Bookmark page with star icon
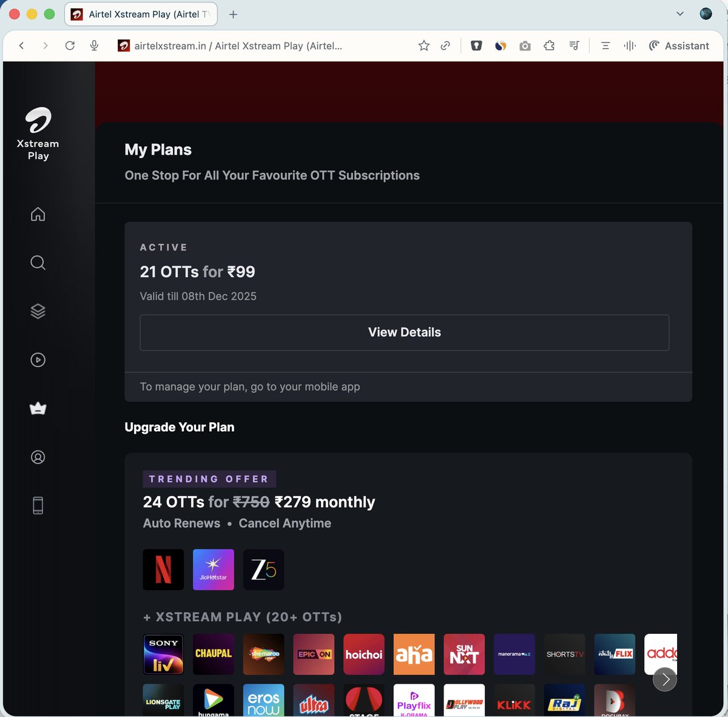 tap(424, 45)
